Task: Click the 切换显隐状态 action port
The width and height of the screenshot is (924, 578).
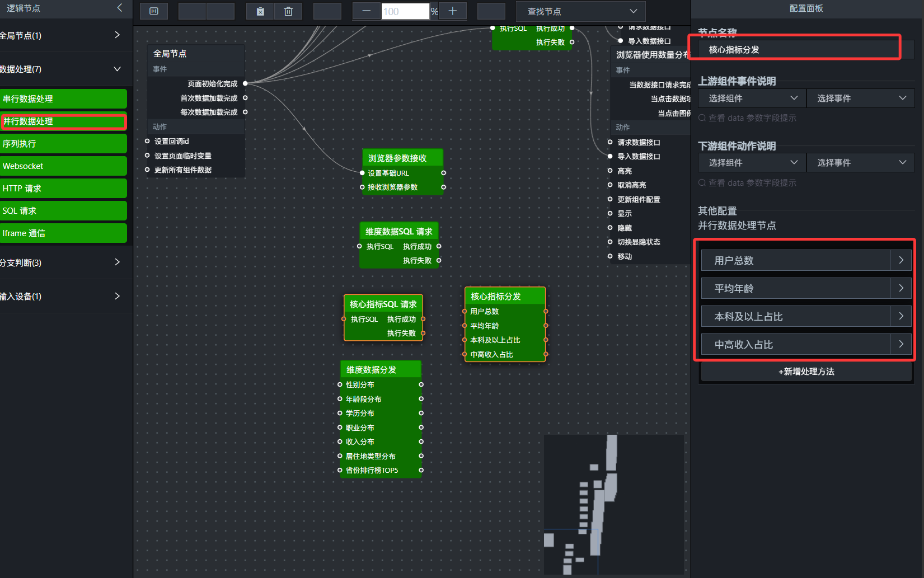Action: [x=610, y=242]
